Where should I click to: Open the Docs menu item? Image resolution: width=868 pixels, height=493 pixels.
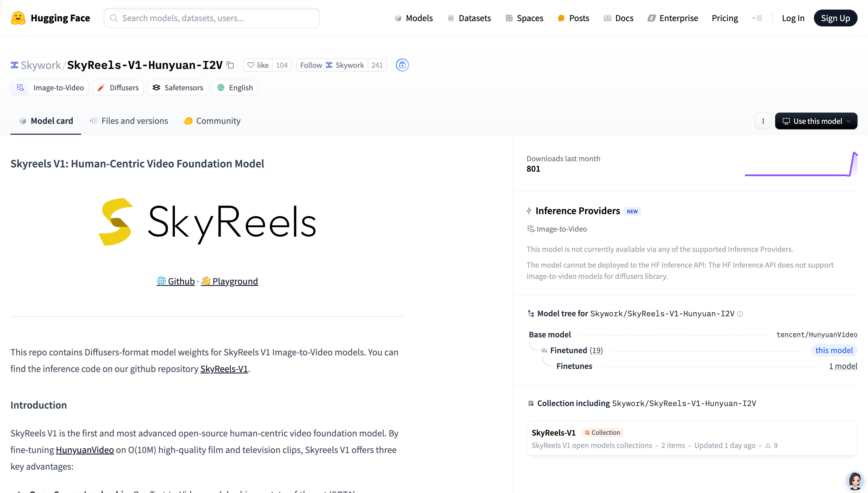(619, 18)
